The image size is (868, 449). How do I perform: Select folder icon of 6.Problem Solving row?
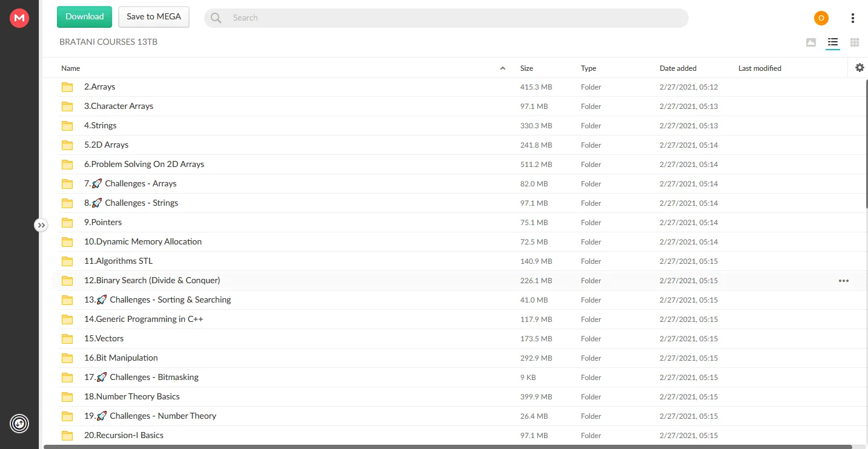[x=67, y=165]
